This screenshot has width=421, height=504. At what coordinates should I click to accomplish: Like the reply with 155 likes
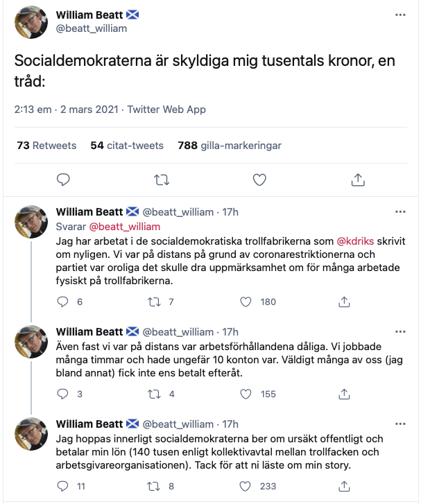point(245,394)
